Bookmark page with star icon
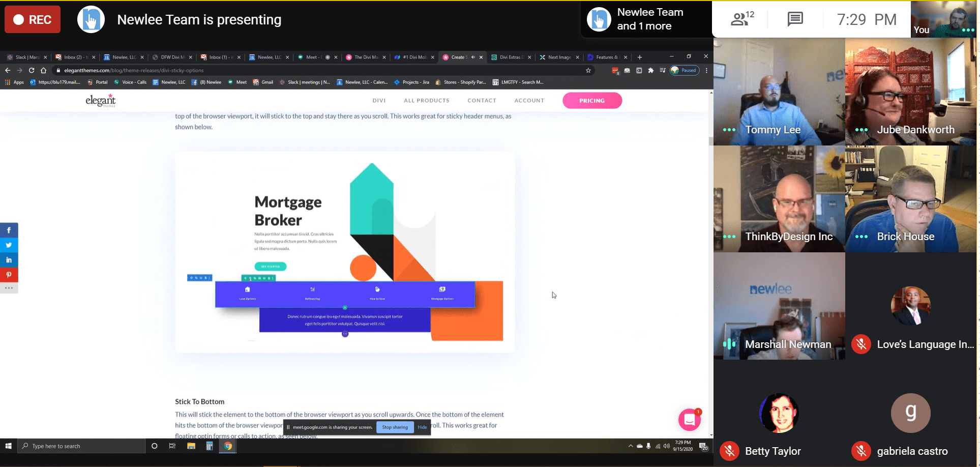The height and width of the screenshot is (467, 980). 588,71
